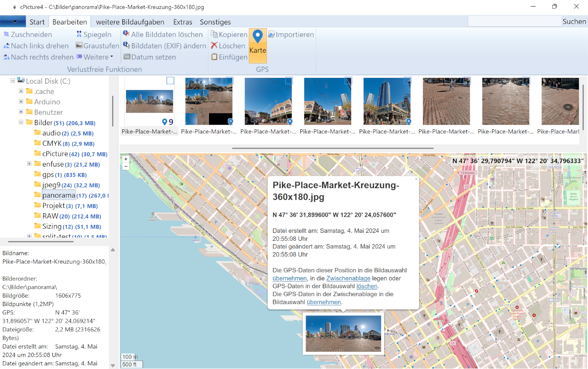The image size is (588, 369).
Task: Click the Importieren GPS icon
Action: [x=271, y=34]
